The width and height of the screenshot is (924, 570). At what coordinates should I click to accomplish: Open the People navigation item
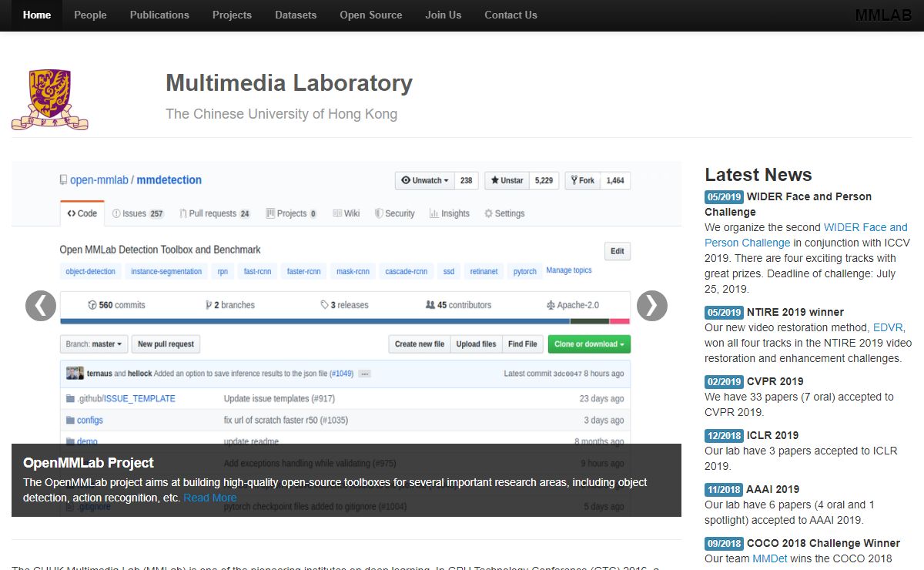(90, 15)
